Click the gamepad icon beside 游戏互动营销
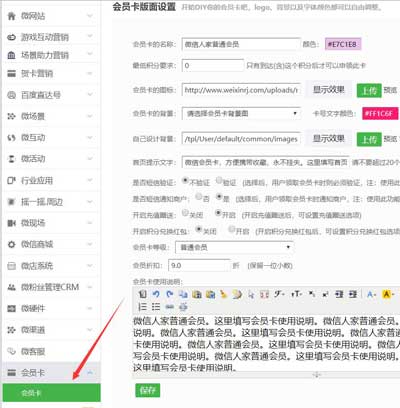Image resolution: width=400 pixels, height=408 pixels. (x=11, y=37)
